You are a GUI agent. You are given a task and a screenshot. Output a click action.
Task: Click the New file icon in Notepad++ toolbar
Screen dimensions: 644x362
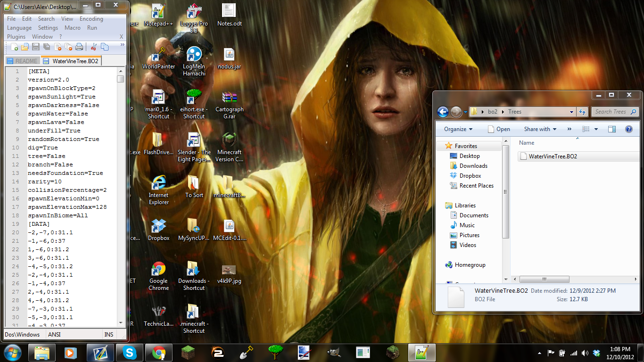[x=15, y=47]
